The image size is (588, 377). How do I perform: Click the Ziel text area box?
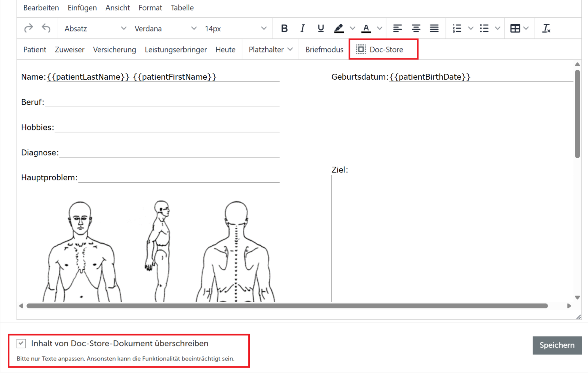click(x=452, y=239)
